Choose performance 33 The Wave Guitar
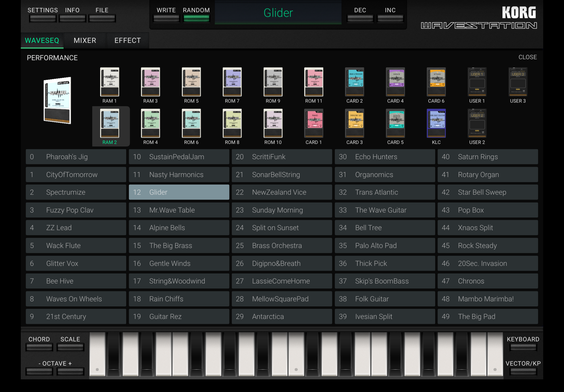564x392 pixels. click(385, 210)
